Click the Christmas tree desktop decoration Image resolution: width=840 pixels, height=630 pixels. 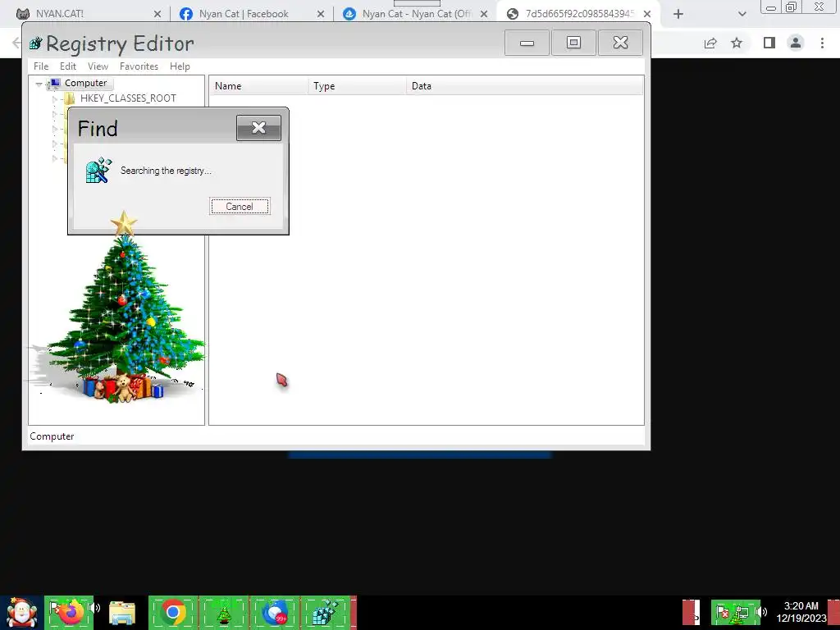coord(123,308)
